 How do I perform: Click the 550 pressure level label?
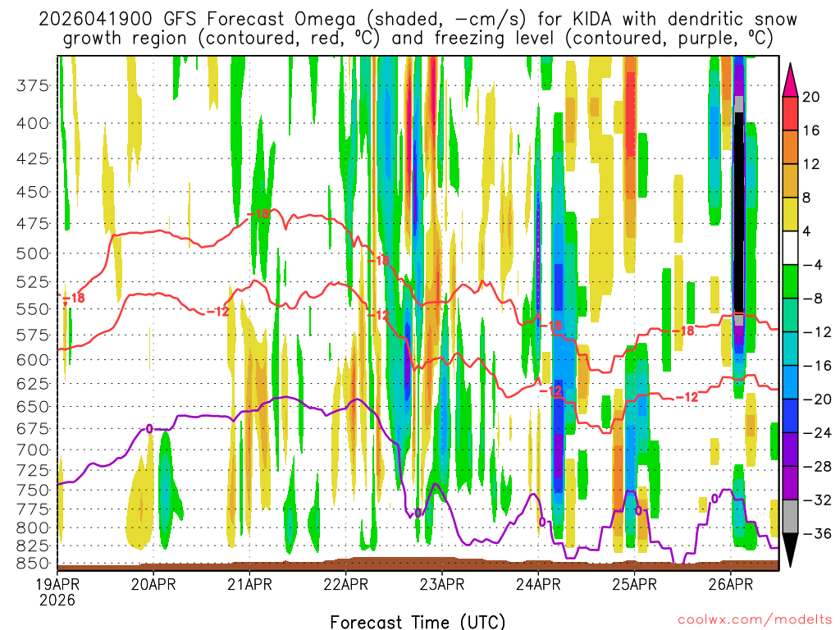click(x=33, y=309)
